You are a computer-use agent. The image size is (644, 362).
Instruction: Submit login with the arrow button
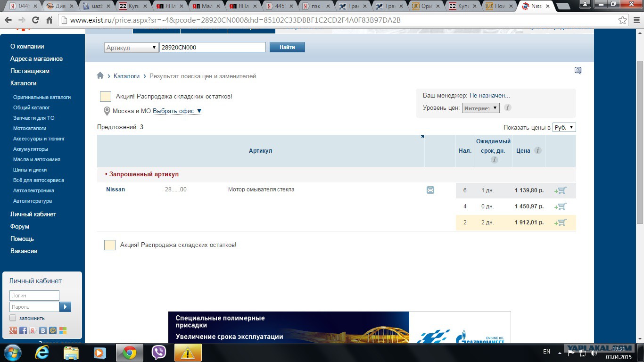coord(65,307)
